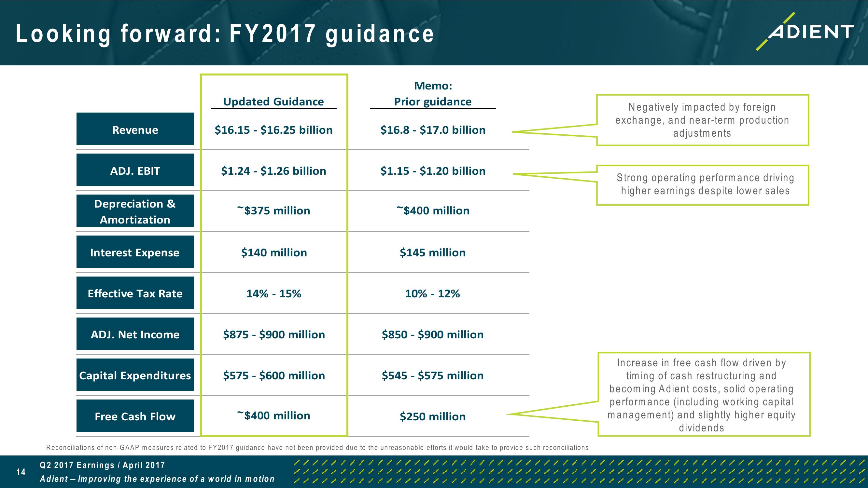Select the Free Cash Flow updated guidance cell

[264, 415]
